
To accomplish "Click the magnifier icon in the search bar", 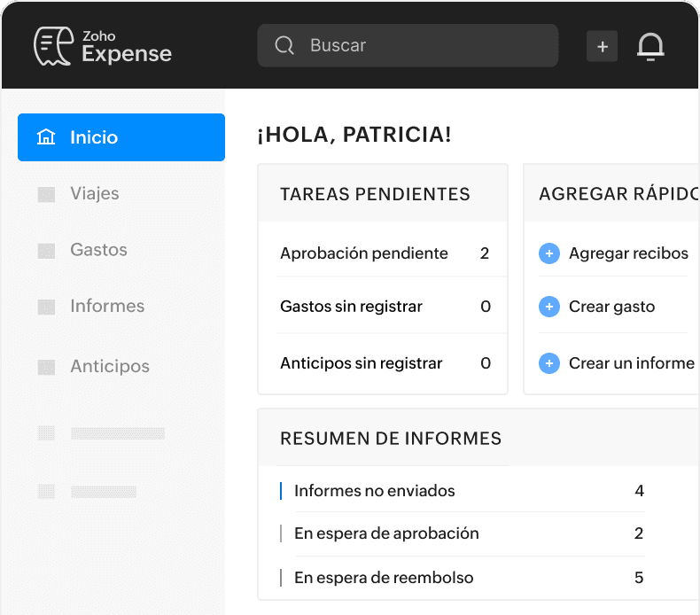I will [284, 45].
